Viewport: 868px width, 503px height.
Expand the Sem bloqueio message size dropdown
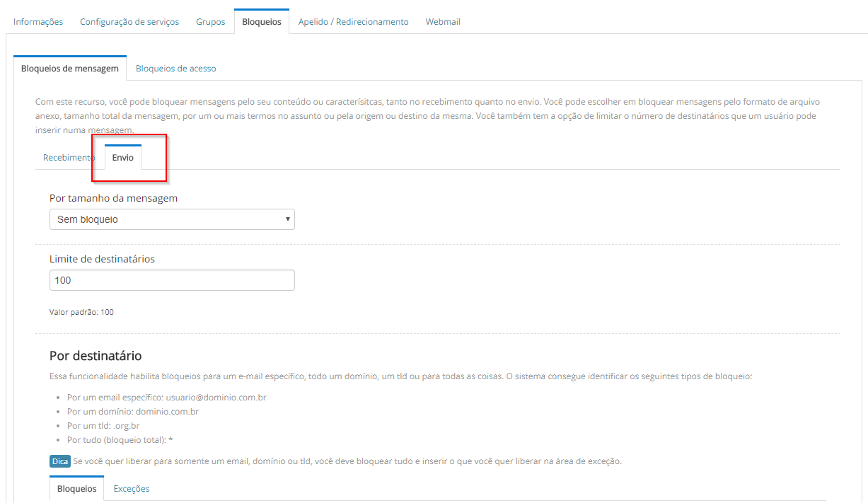point(172,219)
